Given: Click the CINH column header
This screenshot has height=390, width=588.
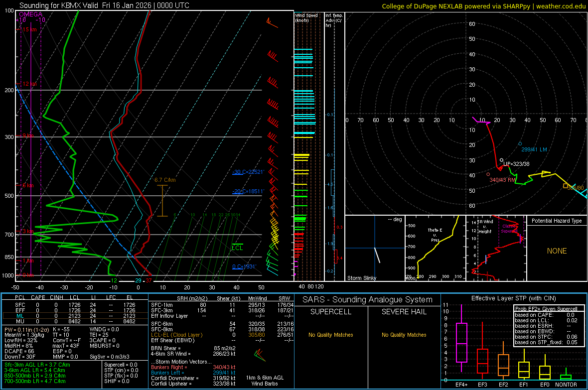Looking at the screenshot, I should tap(57, 297).
